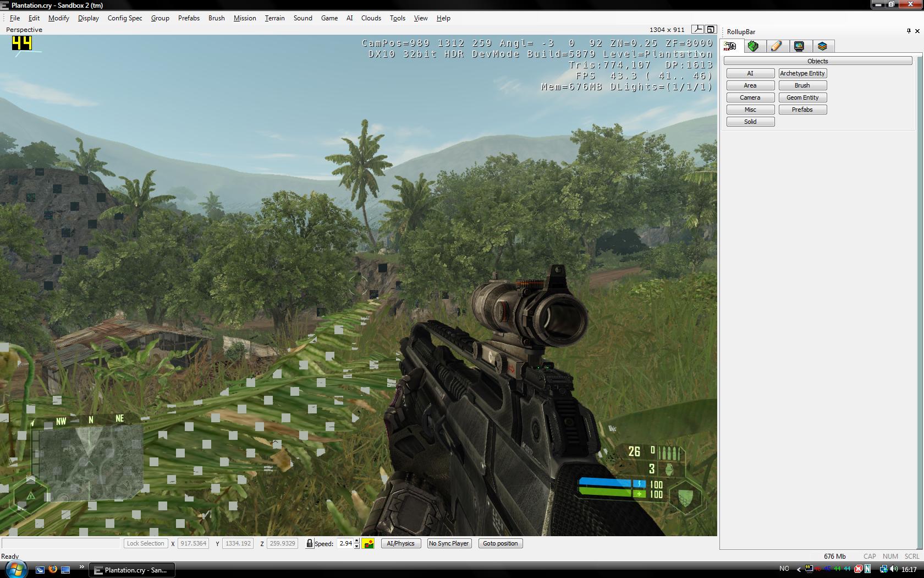Open the Prefabs menu
The height and width of the screenshot is (578, 924).
[189, 18]
